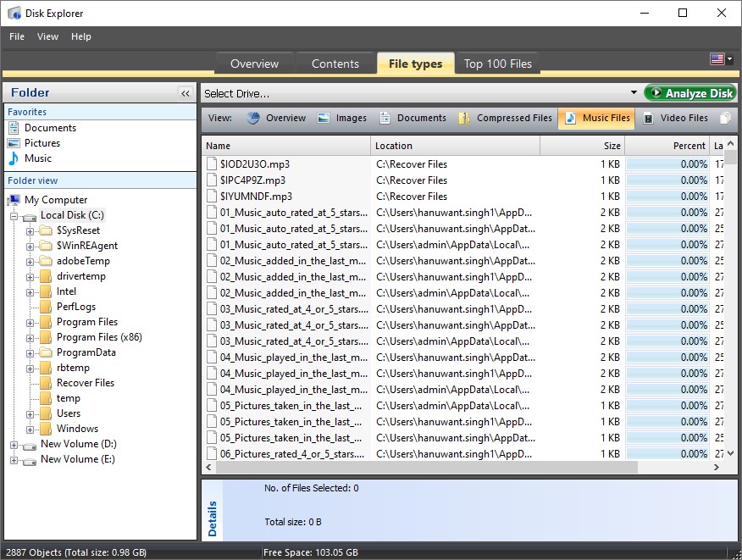Open the View menu
Screen dimensions: 742x560
(x=47, y=36)
